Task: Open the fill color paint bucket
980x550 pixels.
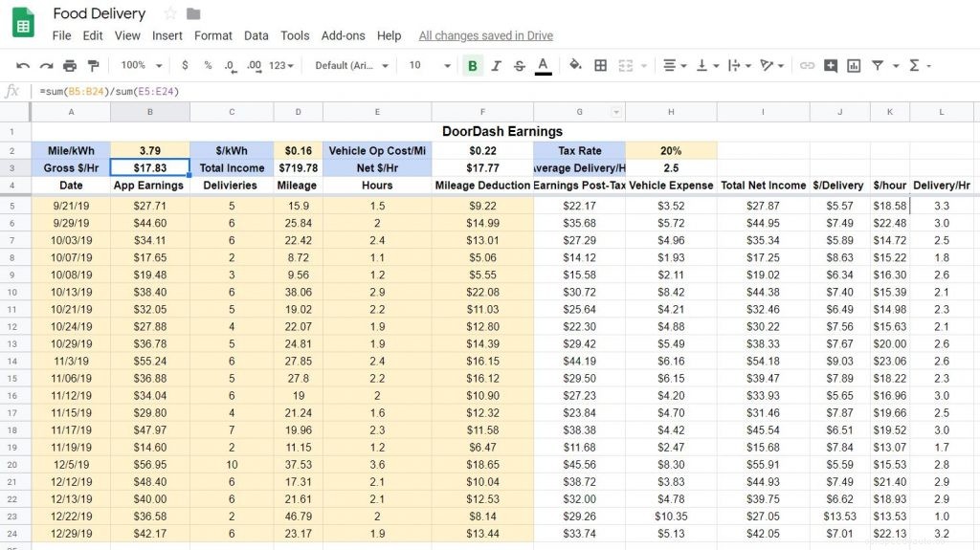Action: click(575, 65)
